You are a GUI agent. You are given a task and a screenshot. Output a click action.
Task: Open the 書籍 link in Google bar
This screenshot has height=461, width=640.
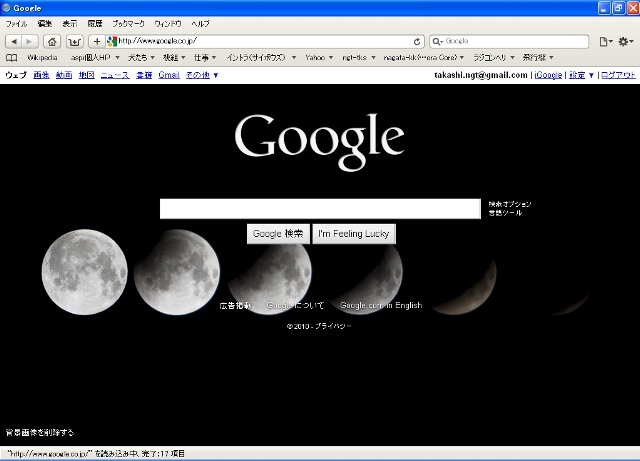[x=144, y=75]
